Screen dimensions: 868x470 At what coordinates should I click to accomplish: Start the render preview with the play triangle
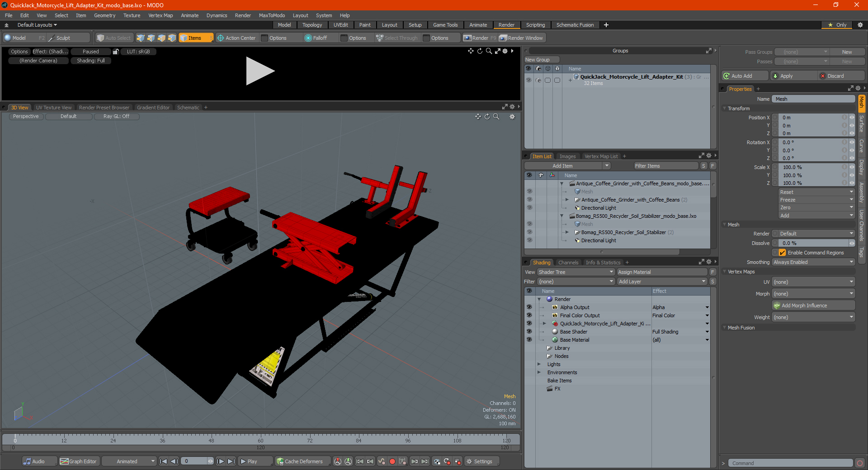[260, 71]
